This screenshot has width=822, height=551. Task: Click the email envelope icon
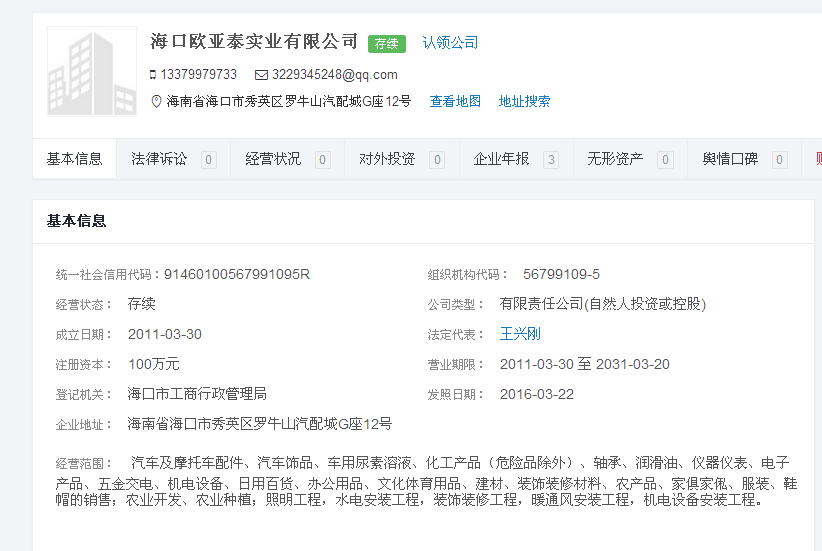pyautogui.click(x=262, y=75)
